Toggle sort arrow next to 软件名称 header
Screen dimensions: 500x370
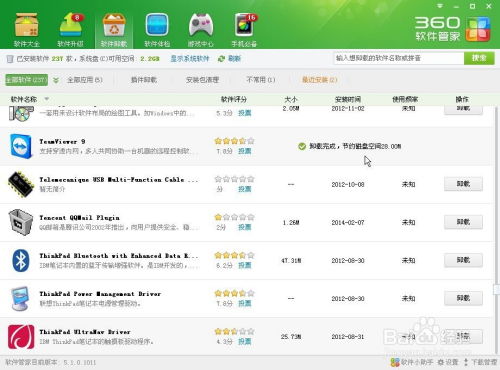(47, 99)
